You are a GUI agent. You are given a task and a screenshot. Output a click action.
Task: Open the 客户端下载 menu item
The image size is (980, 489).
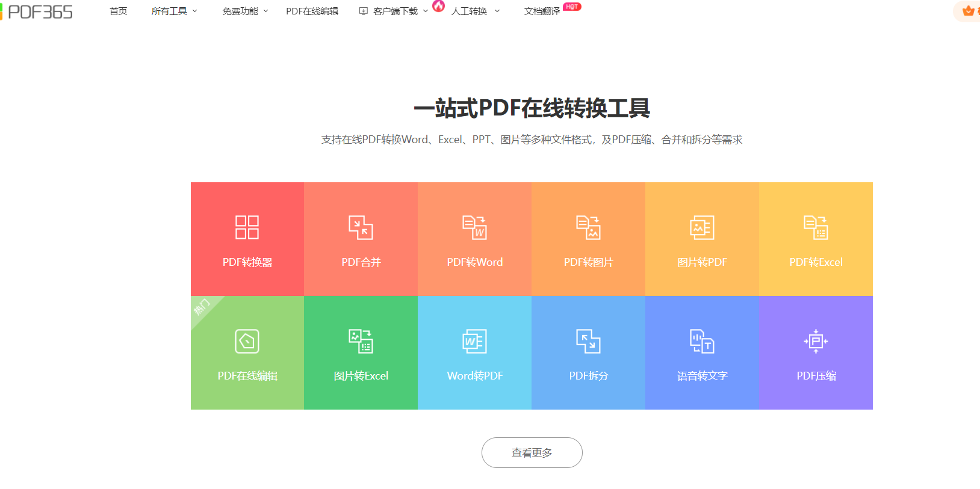395,11
